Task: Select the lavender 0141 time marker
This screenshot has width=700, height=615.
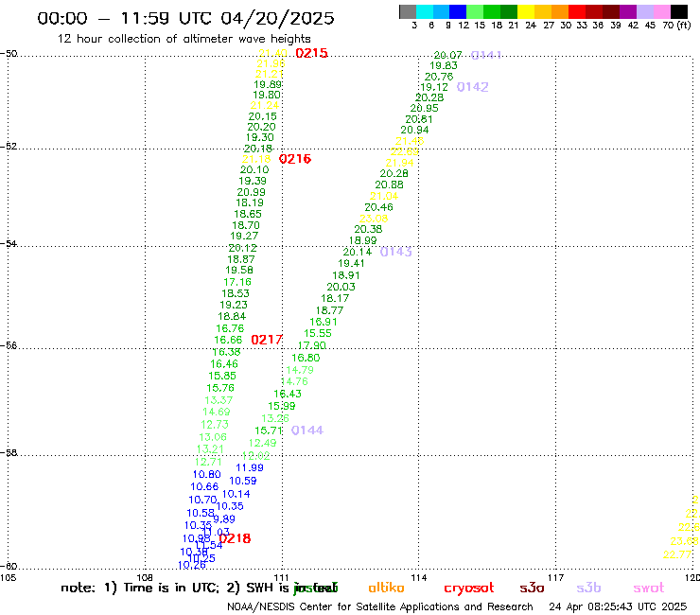Action: [x=486, y=55]
